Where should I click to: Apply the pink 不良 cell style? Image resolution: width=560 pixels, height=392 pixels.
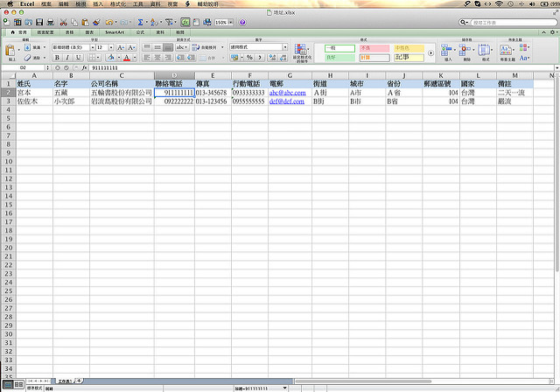click(x=374, y=48)
